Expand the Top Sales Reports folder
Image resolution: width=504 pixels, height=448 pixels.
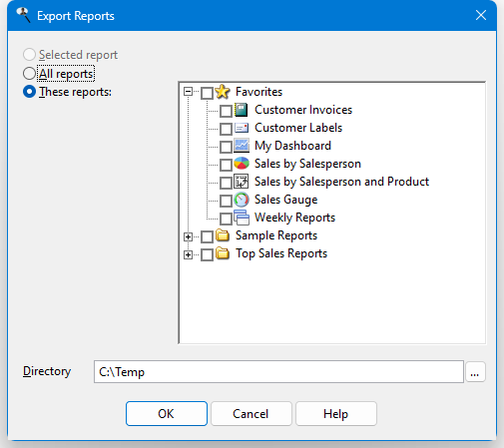(x=188, y=254)
